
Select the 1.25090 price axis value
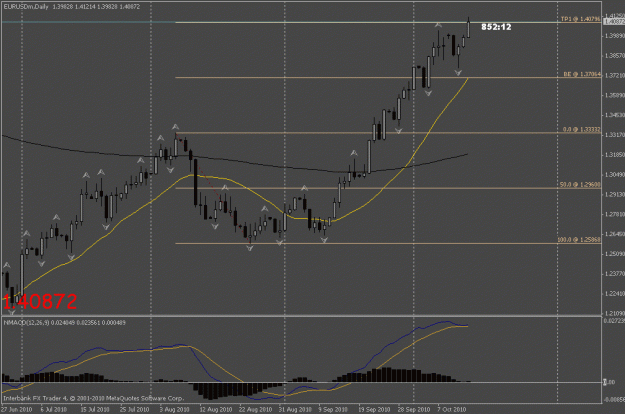pos(615,254)
